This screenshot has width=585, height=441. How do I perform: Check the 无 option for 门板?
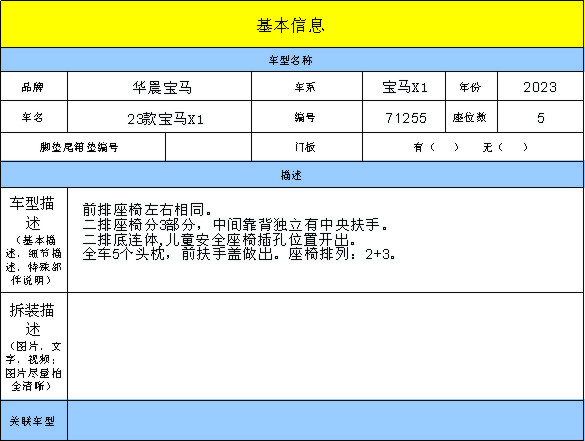(x=506, y=147)
